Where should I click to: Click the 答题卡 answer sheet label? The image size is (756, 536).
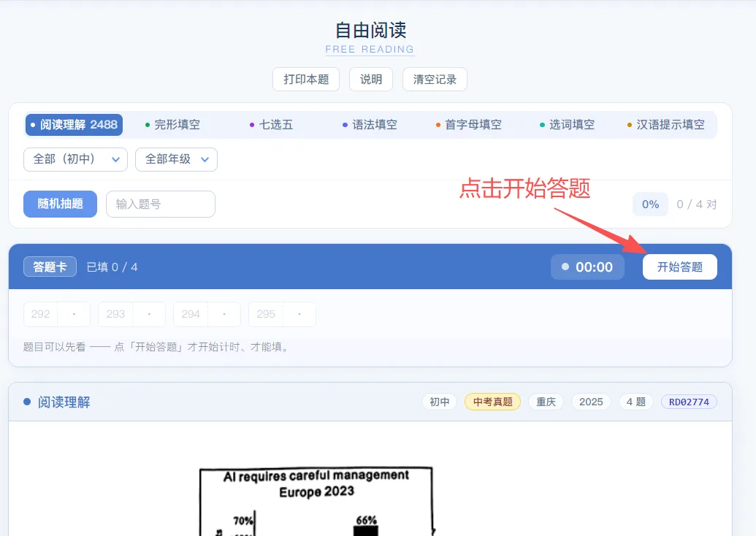coord(50,267)
